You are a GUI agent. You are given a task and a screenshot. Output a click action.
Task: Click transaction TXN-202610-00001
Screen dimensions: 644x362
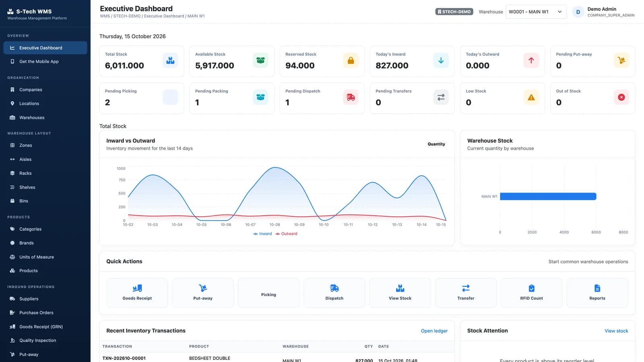(124, 358)
